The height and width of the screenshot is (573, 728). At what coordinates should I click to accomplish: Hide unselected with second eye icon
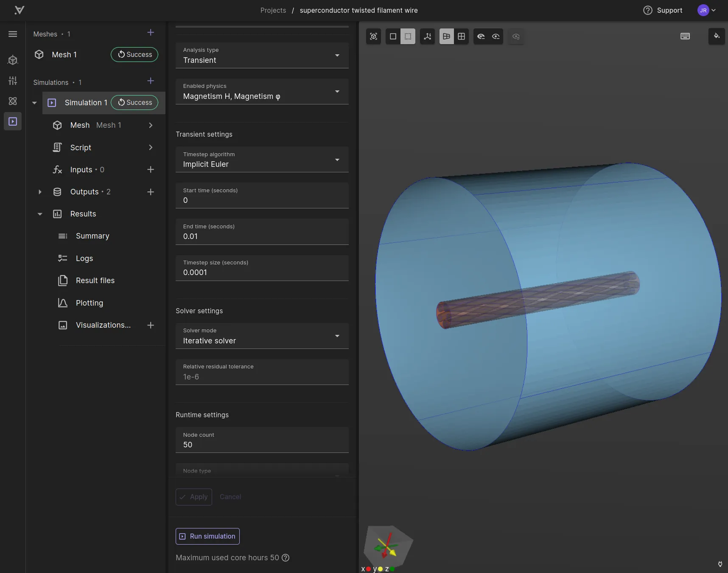point(496,37)
